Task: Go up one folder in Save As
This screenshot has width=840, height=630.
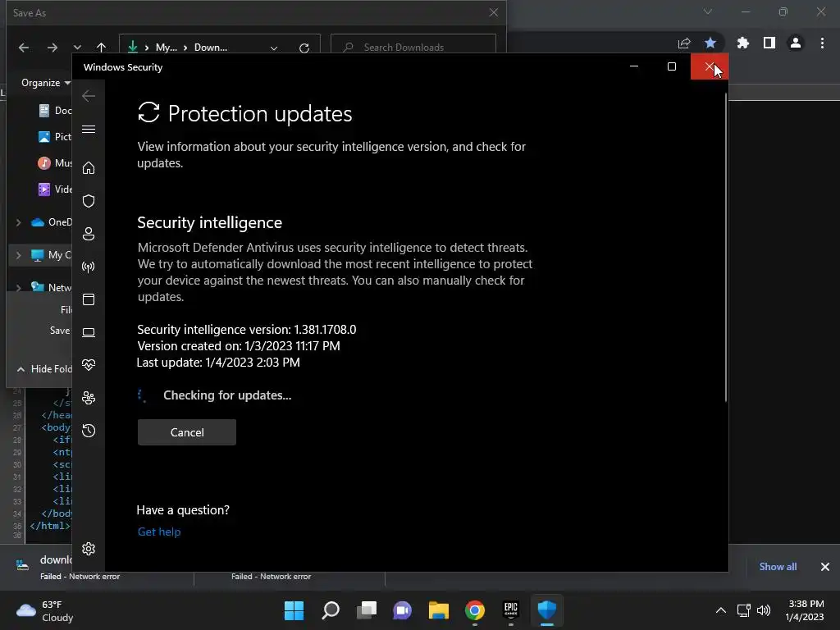Action: 101,48
